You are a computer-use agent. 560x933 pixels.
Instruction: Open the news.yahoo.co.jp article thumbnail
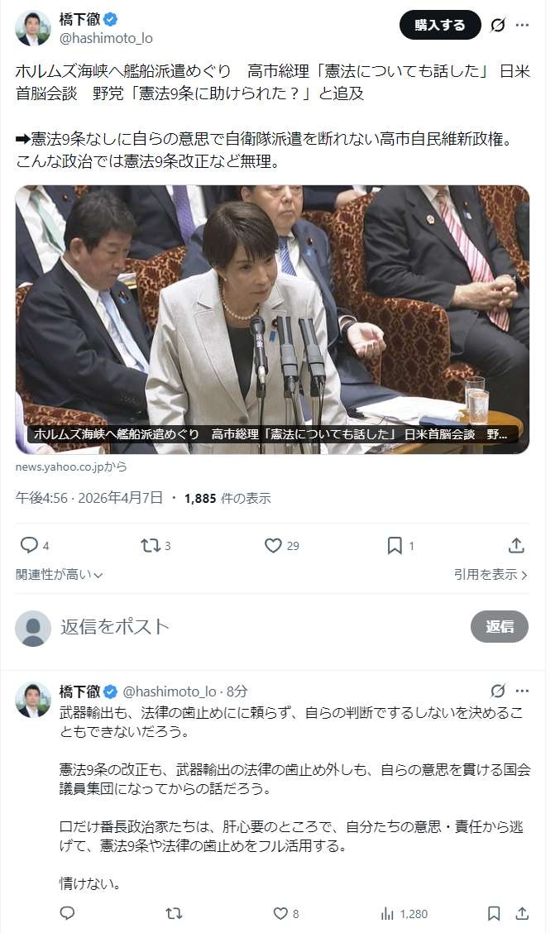(272, 319)
